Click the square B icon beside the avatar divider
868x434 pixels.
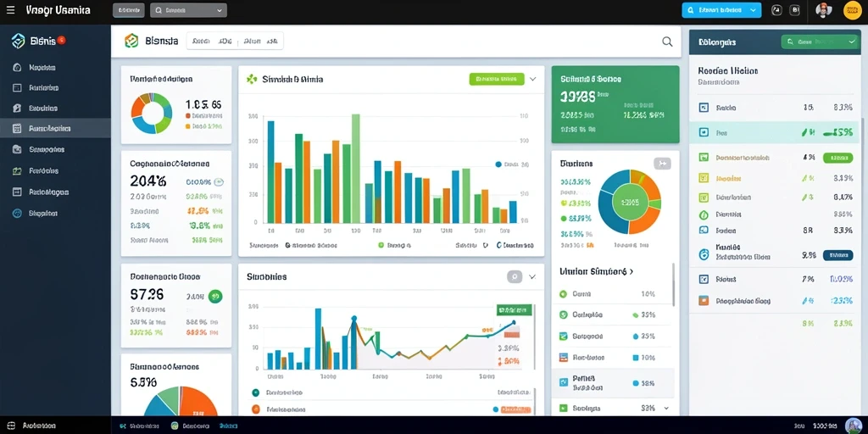tap(795, 10)
